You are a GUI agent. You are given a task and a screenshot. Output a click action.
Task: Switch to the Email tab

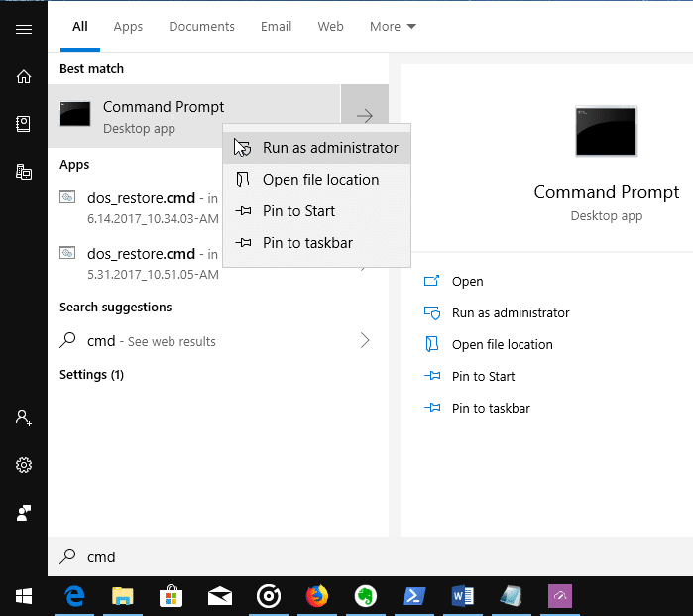coord(276,27)
